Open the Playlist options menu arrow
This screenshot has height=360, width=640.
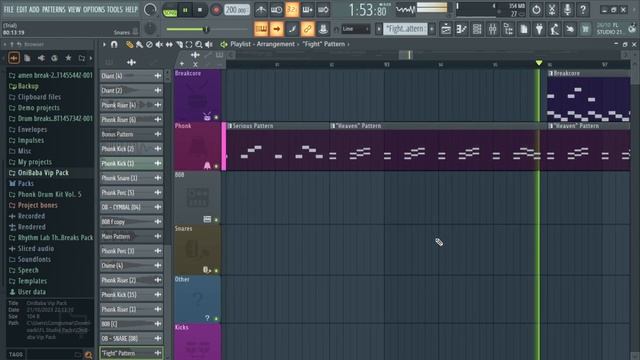[104, 44]
